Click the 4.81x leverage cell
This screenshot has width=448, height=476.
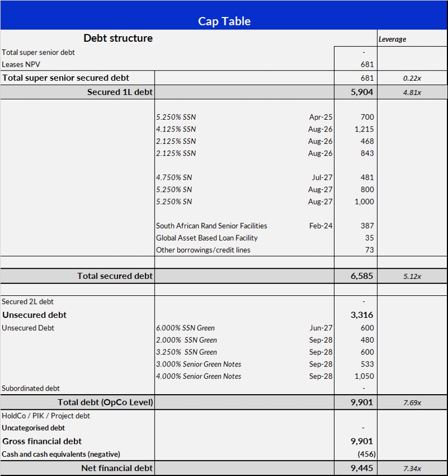412,93
